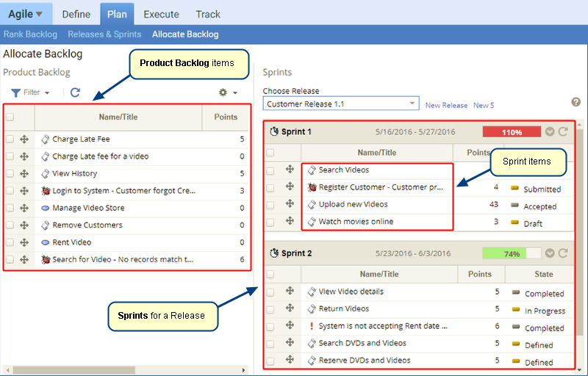Sort backlog by Points column header
Image resolution: width=588 pixels, height=376 pixels.
pyautogui.click(x=225, y=117)
